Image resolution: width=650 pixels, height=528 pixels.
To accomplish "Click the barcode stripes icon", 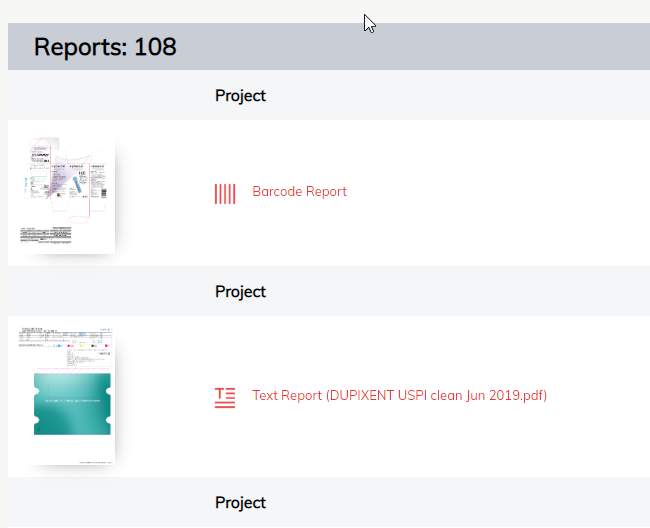I will (x=225, y=193).
